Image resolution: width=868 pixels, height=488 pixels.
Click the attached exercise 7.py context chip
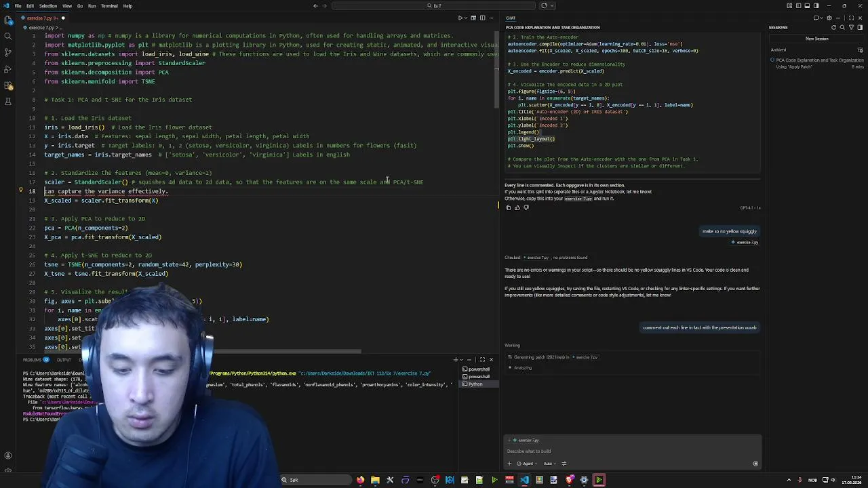(x=526, y=441)
